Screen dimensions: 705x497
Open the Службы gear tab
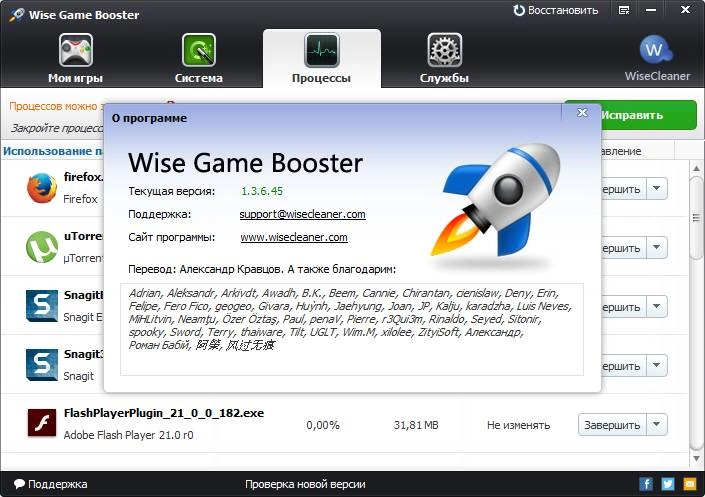pos(444,58)
